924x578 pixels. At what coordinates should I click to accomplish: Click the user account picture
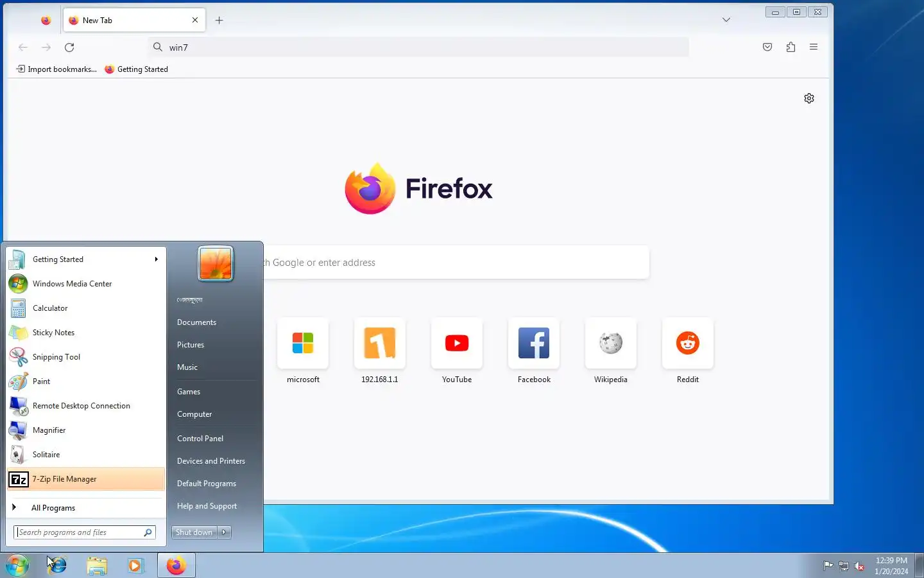pyautogui.click(x=216, y=263)
